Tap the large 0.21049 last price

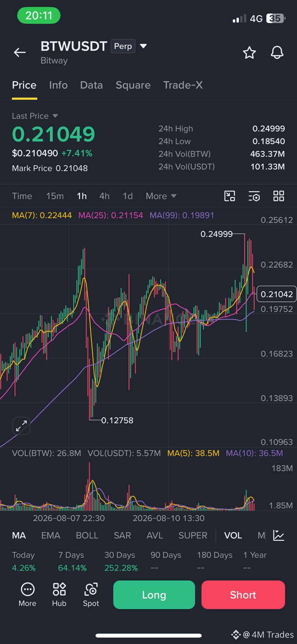tap(53, 134)
